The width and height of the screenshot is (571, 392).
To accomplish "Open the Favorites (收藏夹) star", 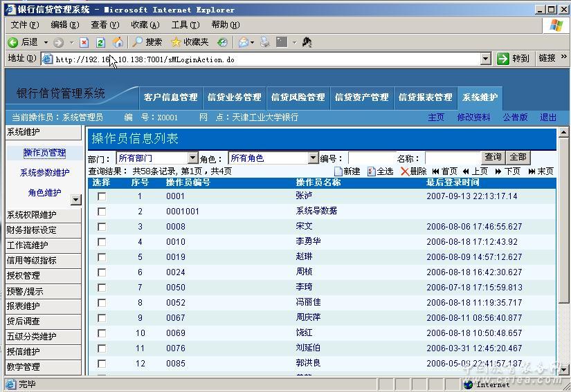I will (x=189, y=42).
